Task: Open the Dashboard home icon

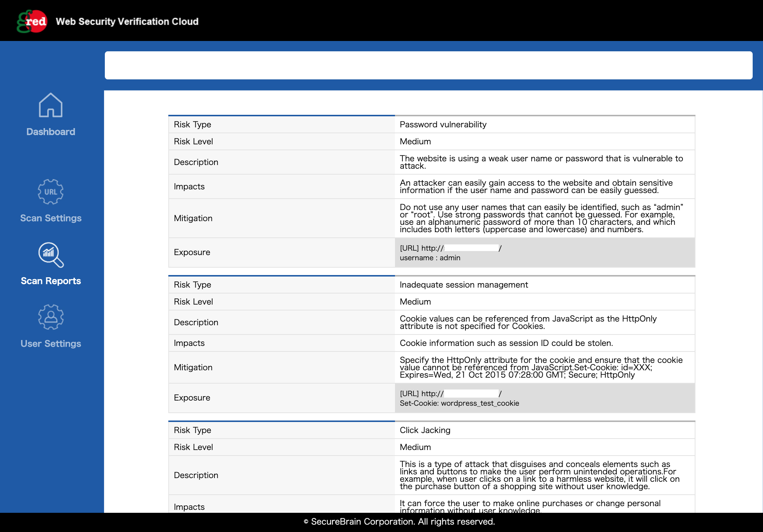Action: [51, 105]
